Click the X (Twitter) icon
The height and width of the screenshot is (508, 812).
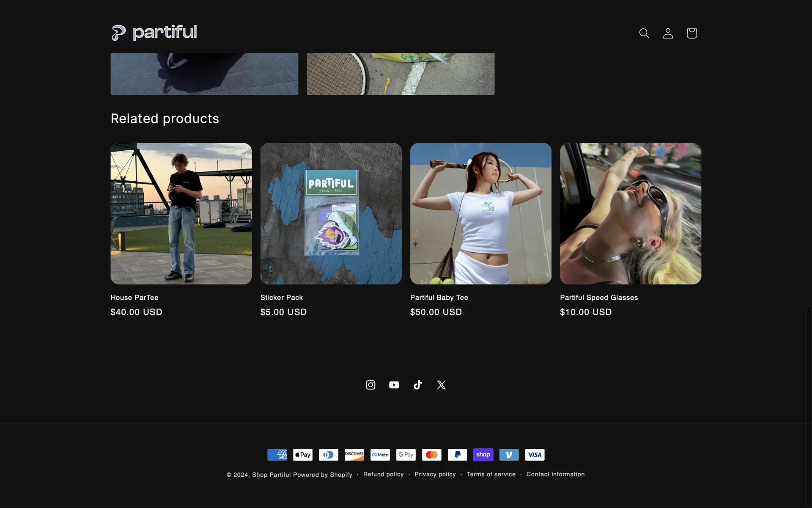[x=441, y=385]
